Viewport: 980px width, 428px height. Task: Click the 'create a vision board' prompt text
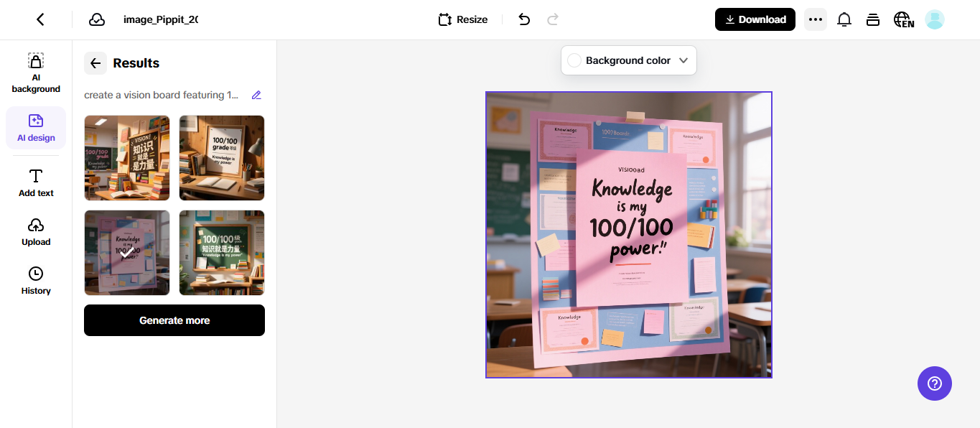[161, 95]
